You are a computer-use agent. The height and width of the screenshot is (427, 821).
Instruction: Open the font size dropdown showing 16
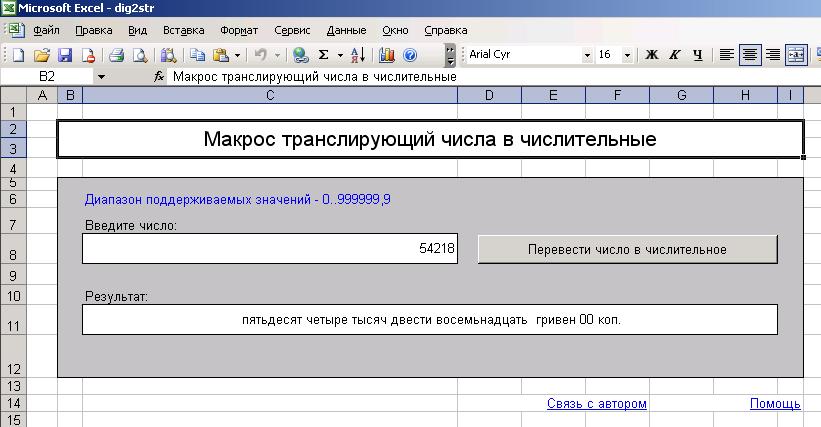coord(627,55)
